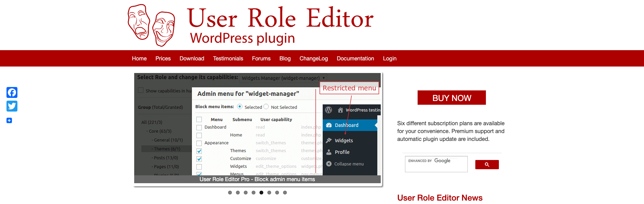Go to the fourth slideshow dot

253,193
